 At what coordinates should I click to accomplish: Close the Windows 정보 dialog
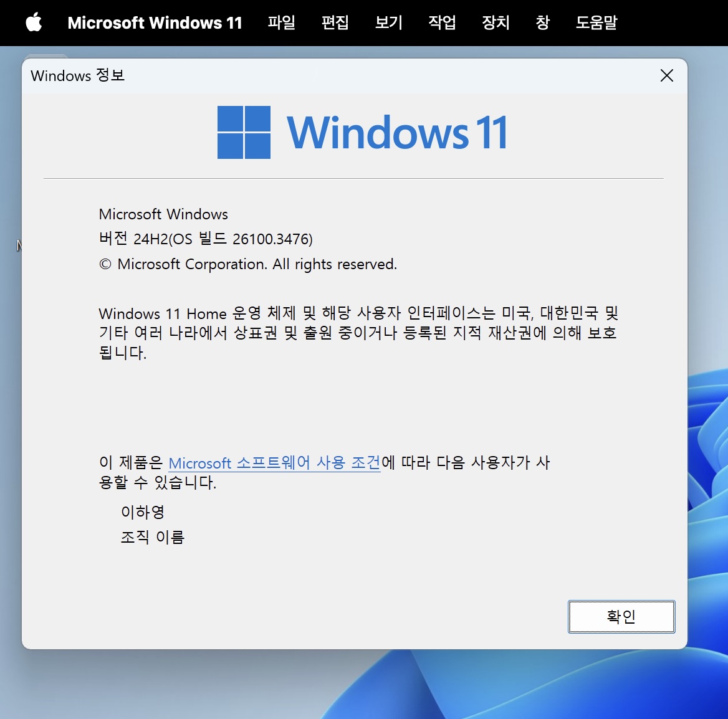click(x=667, y=75)
